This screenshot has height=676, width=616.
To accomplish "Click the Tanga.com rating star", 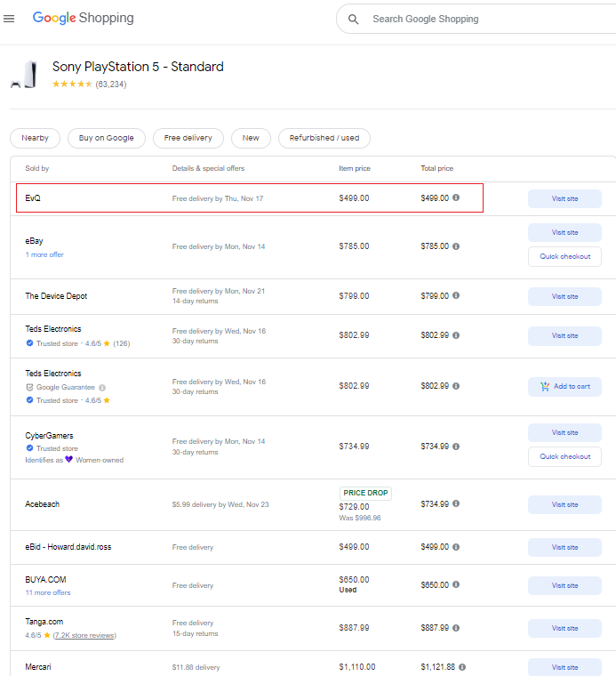I will point(47,635).
